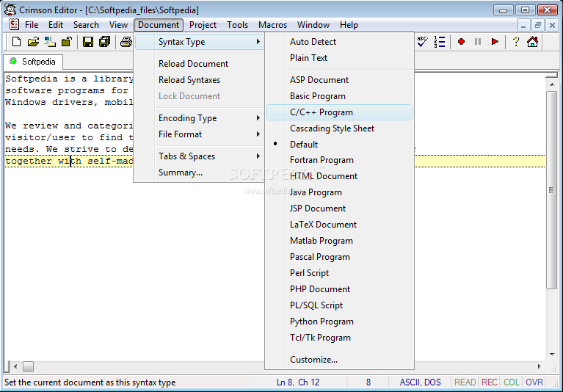
Task: Open the Tools menu
Action: 237,25
